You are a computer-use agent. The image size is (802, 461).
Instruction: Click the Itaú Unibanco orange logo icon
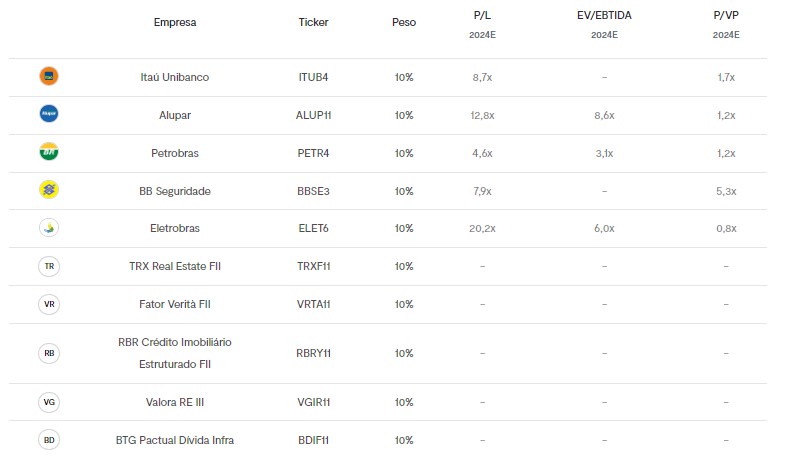click(49, 76)
